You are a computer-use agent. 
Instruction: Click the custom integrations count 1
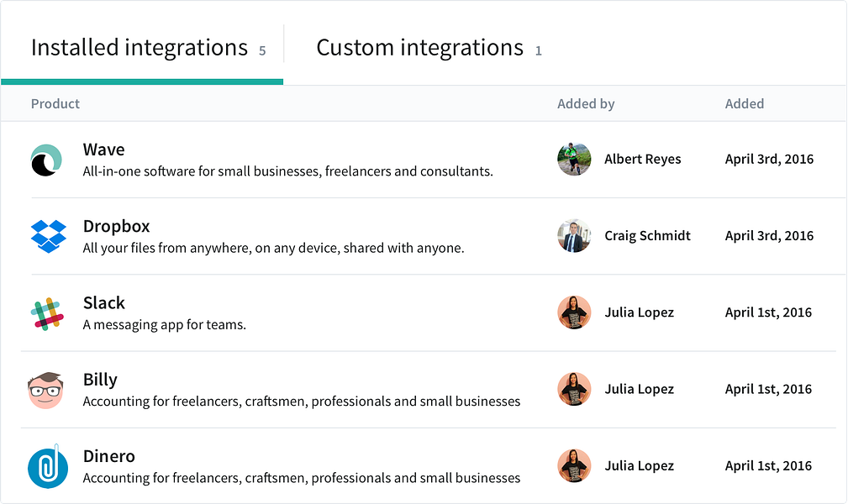(538, 51)
